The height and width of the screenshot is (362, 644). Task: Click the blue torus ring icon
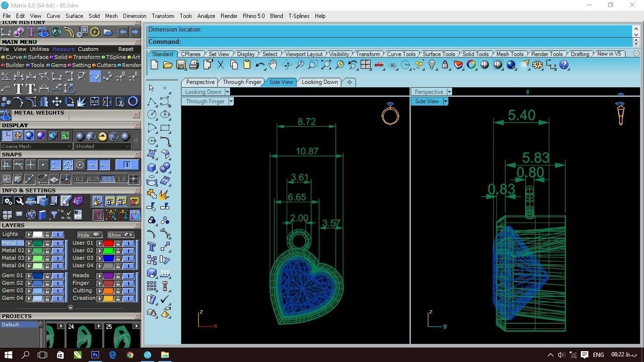click(133, 101)
